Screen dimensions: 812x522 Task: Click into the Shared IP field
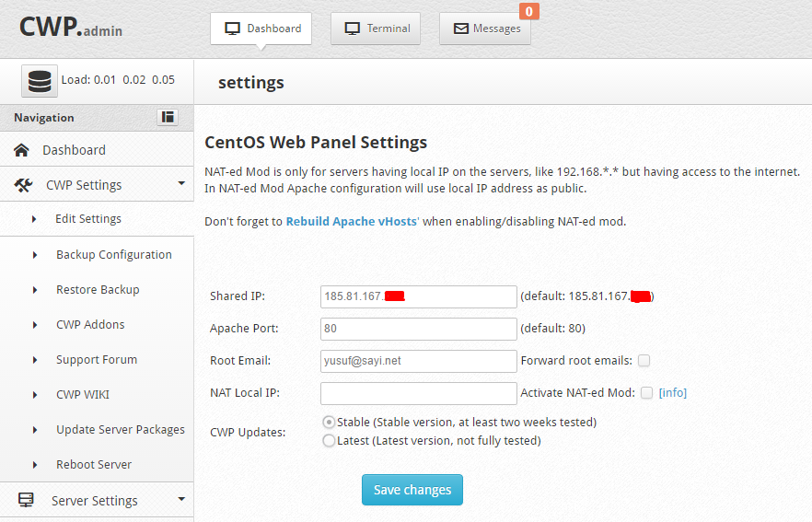pyautogui.click(x=418, y=296)
